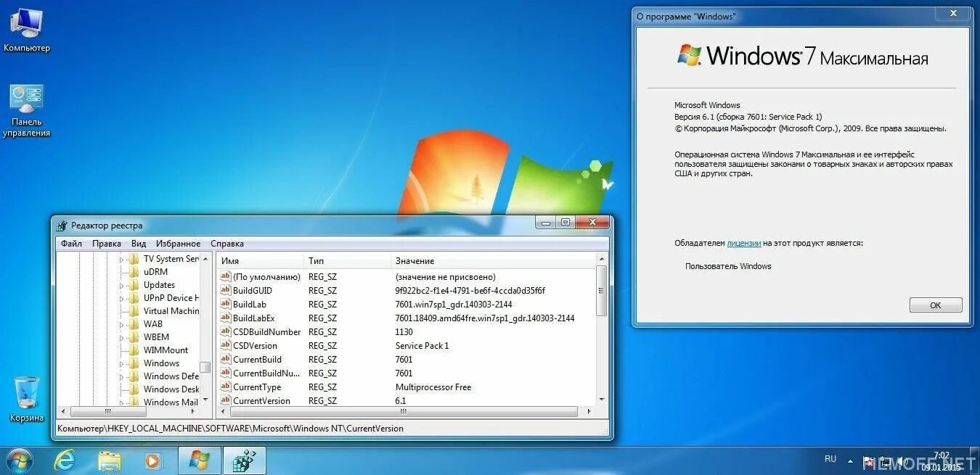
Task: Select BuildLab value string icon
Action: pos(225,305)
